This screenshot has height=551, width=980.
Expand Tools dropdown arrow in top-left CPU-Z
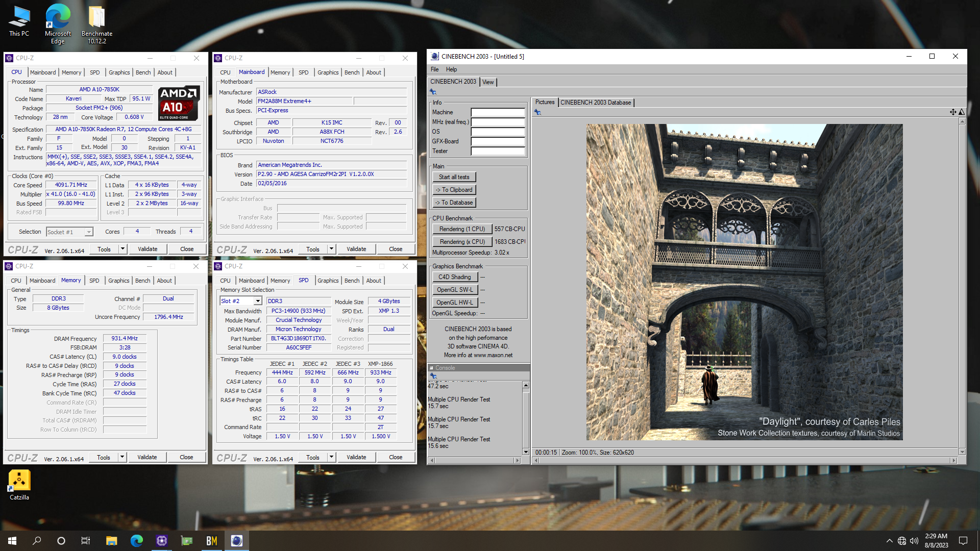(122, 249)
